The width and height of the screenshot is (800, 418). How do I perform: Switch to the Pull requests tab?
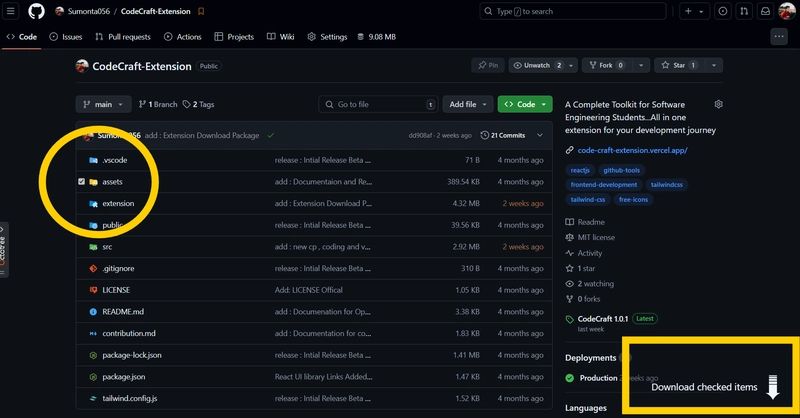123,37
